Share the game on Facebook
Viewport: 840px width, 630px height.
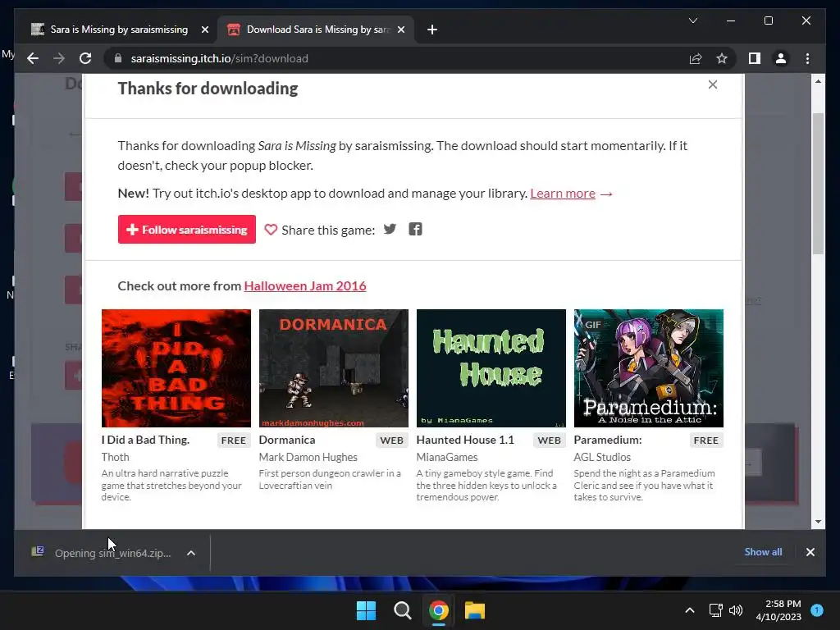tap(415, 230)
